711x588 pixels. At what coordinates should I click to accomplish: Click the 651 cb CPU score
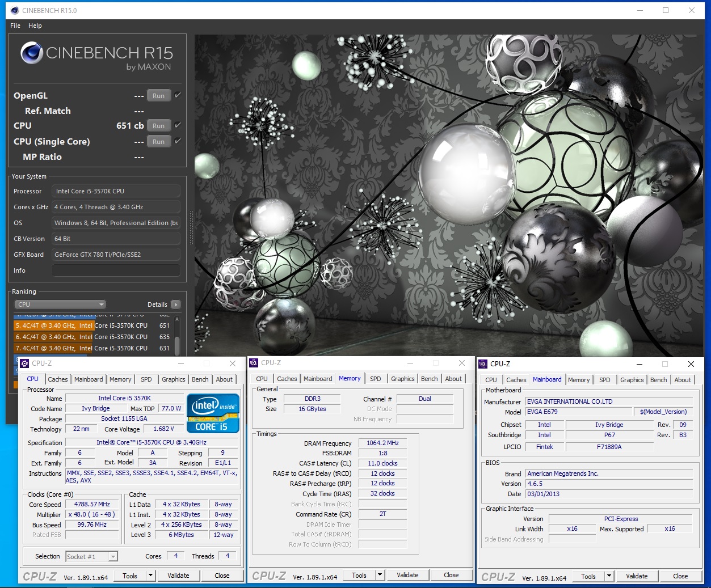click(130, 125)
